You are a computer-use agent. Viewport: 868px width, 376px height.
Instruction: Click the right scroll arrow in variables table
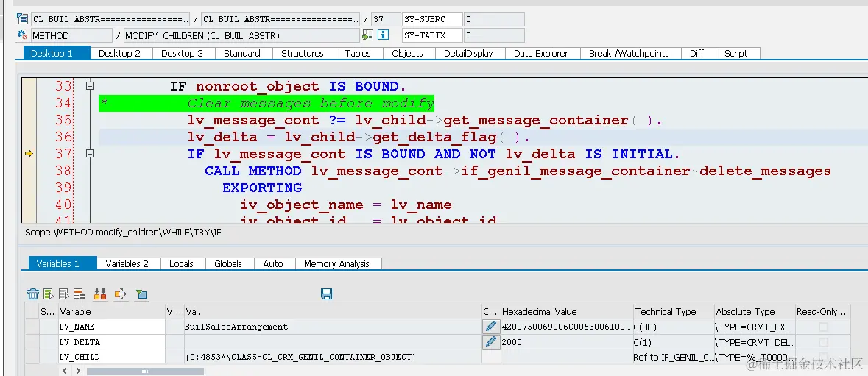point(77,371)
